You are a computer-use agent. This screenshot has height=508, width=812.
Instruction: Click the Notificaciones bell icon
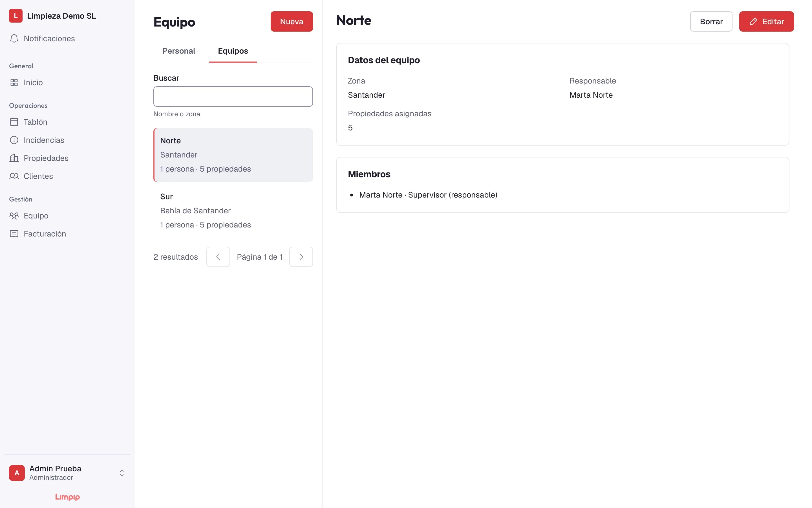[14, 39]
